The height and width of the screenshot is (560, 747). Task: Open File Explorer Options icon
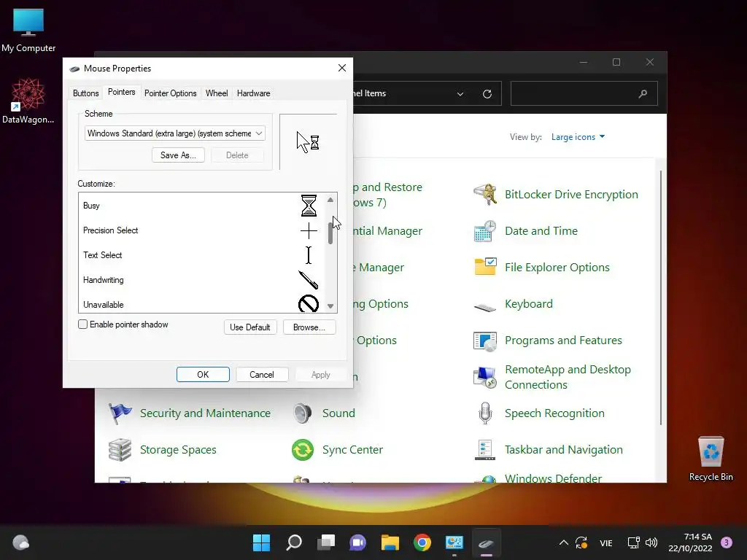[485, 267]
